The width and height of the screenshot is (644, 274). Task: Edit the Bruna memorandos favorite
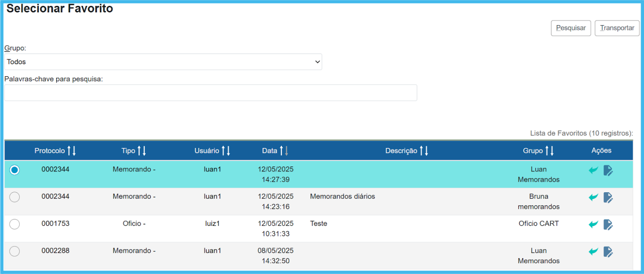tap(608, 197)
